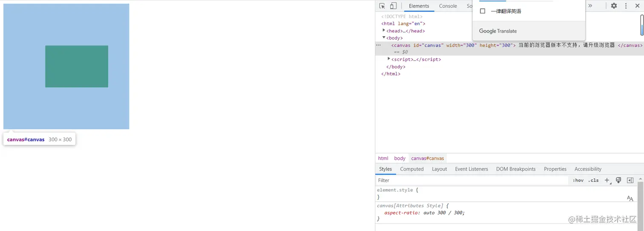Click the element.style rule selector
Viewport: 644px width, 231px height.
pyautogui.click(x=395, y=190)
